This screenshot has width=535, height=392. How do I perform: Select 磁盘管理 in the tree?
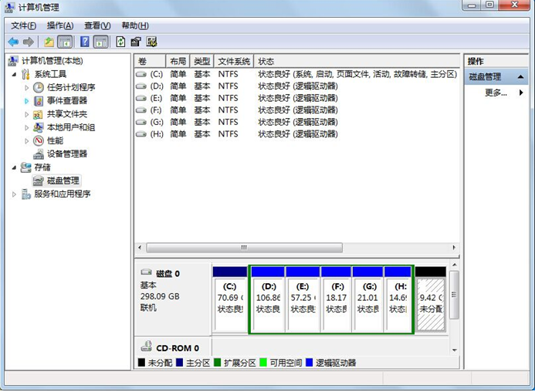click(63, 181)
